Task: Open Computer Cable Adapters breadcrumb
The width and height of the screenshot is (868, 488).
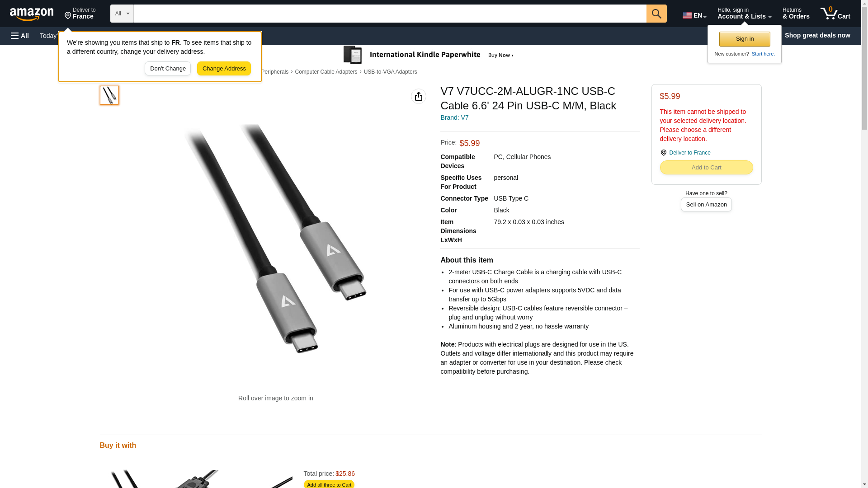Action: (326, 72)
